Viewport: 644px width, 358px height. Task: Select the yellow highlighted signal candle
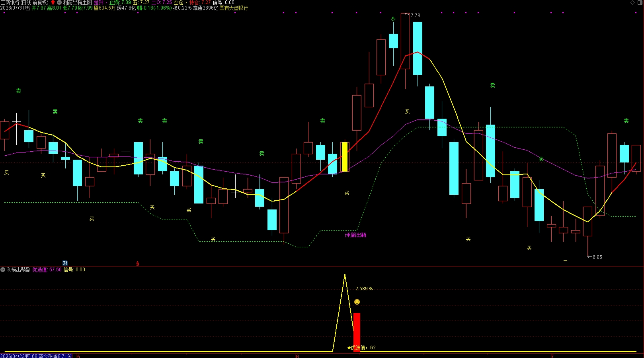(345, 157)
